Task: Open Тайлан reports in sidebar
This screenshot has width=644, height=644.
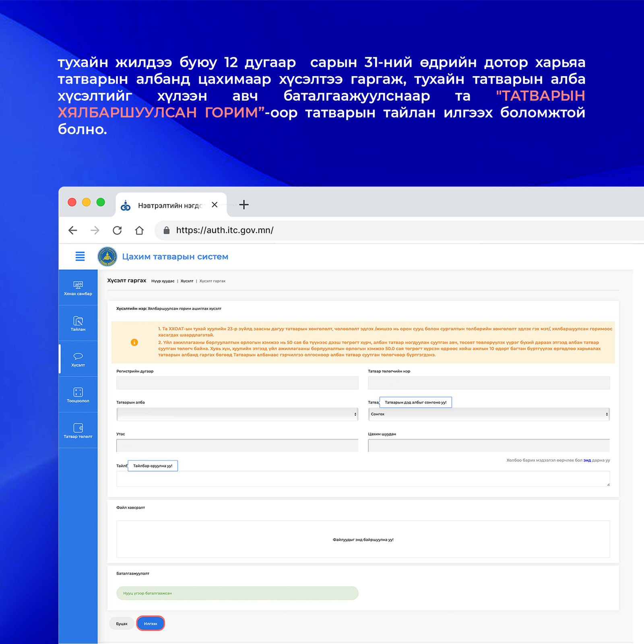Action: [x=78, y=324]
